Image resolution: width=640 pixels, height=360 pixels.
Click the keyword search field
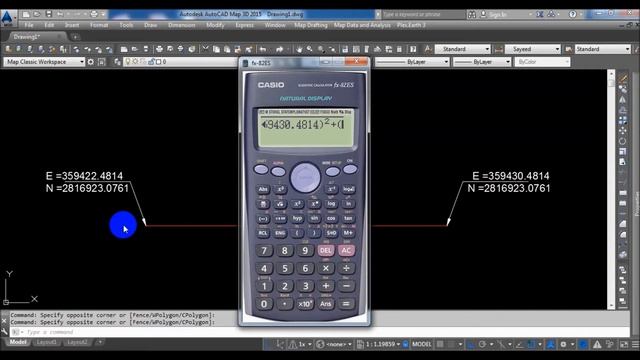[423, 14]
